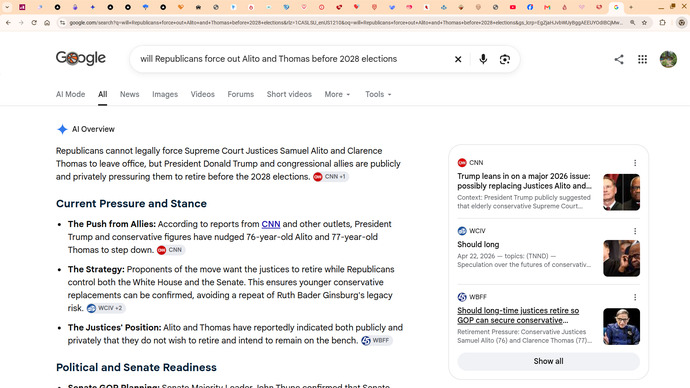Select the Short videos tab

pyautogui.click(x=289, y=94)
